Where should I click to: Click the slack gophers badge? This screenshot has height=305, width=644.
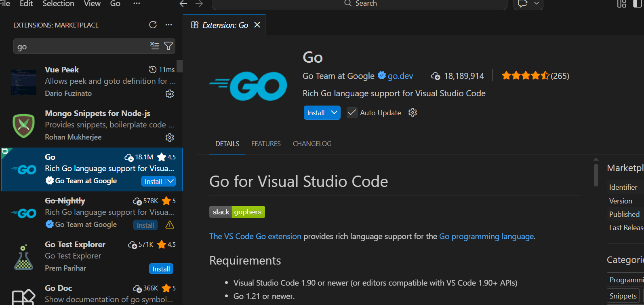[x=237, y=212]
